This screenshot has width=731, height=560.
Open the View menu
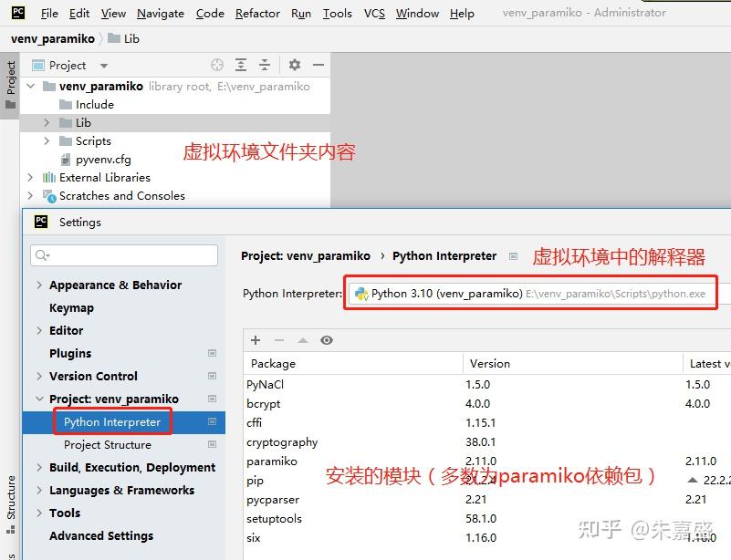(113, 14)
